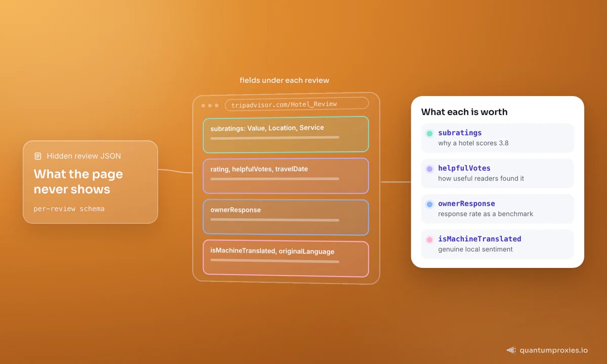
Task: Click the 'Hidden review JSON' label
Action: [84, 156]
